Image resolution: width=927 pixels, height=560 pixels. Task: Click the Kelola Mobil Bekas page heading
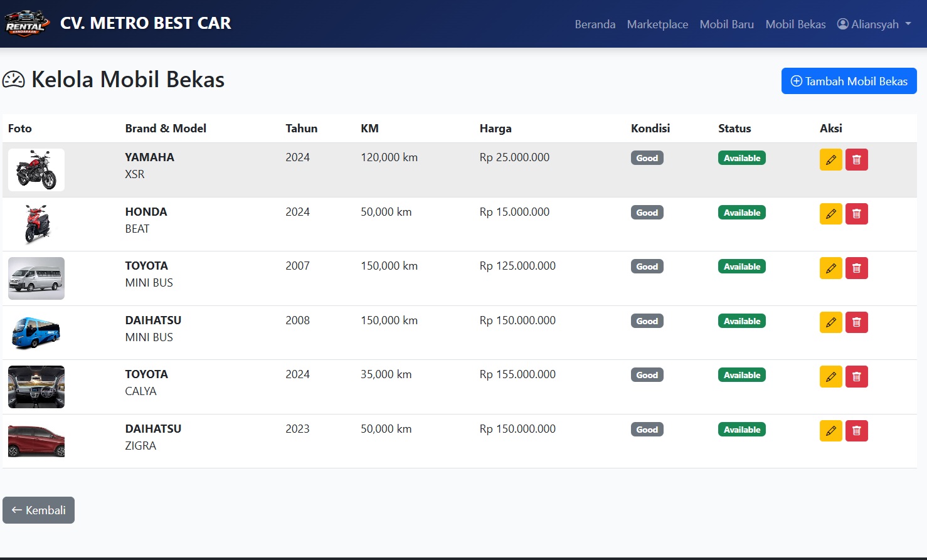click(128, 80)
